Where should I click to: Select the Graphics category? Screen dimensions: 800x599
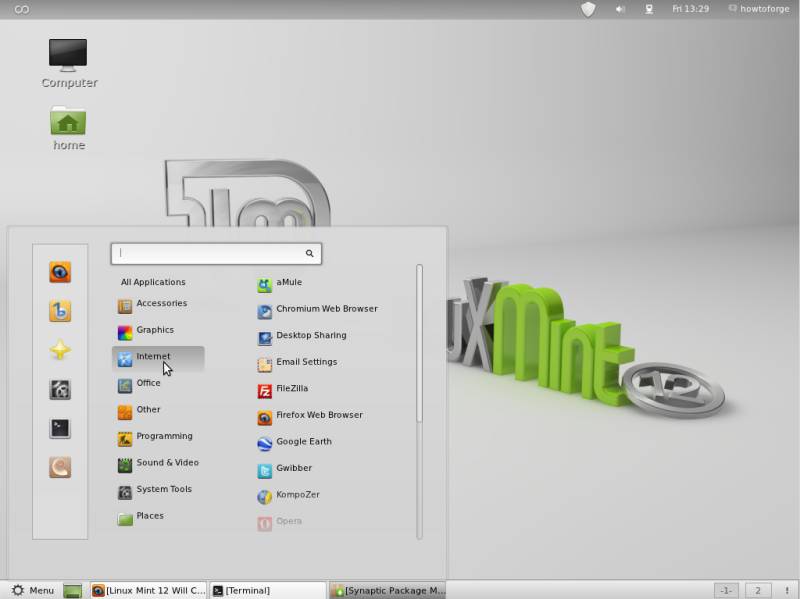click(146, 331)
